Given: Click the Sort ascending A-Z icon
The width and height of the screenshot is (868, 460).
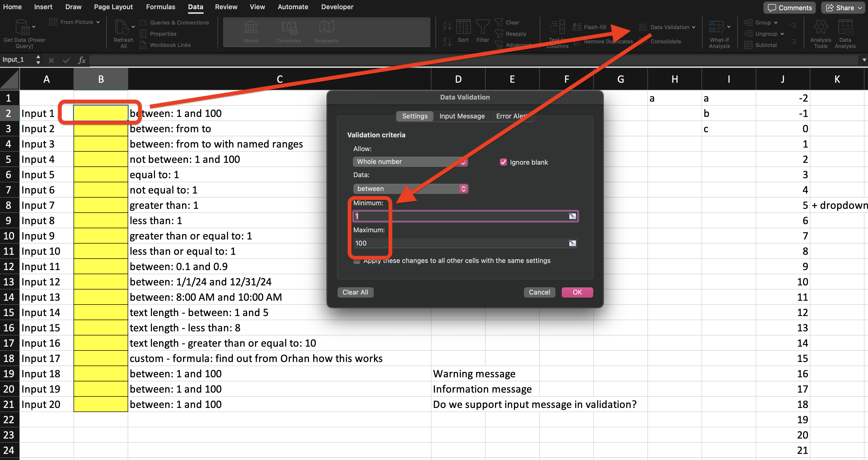Looking at the screenshot, I should (x=447, y=26).
